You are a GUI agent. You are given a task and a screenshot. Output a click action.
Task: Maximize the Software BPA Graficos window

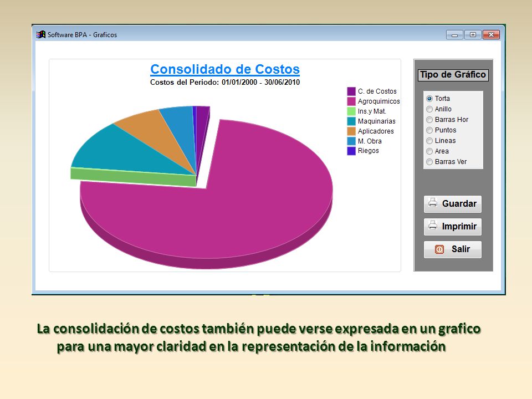coord(473,34)
